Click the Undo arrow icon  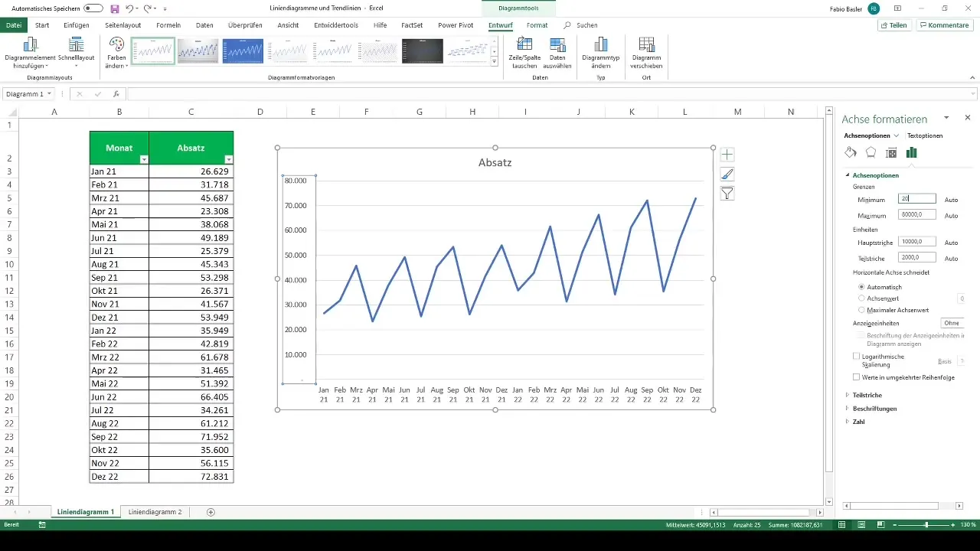pyautogui.click(x=130, y=8)
